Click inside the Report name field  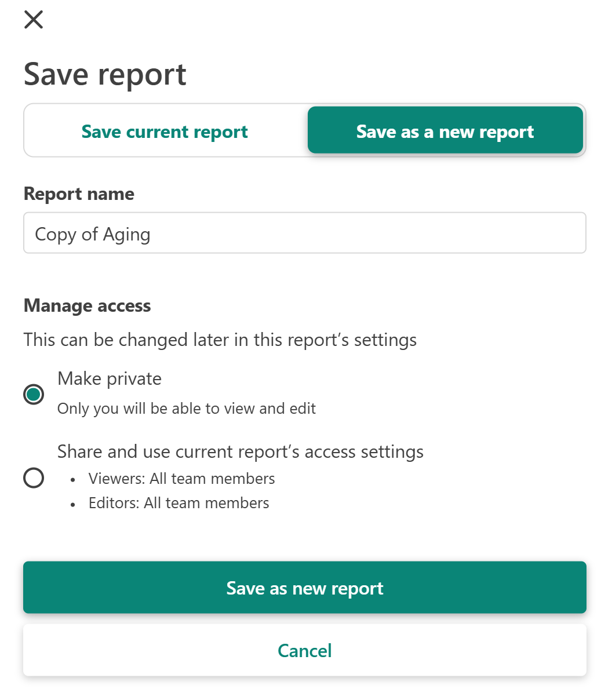(305, 233)
